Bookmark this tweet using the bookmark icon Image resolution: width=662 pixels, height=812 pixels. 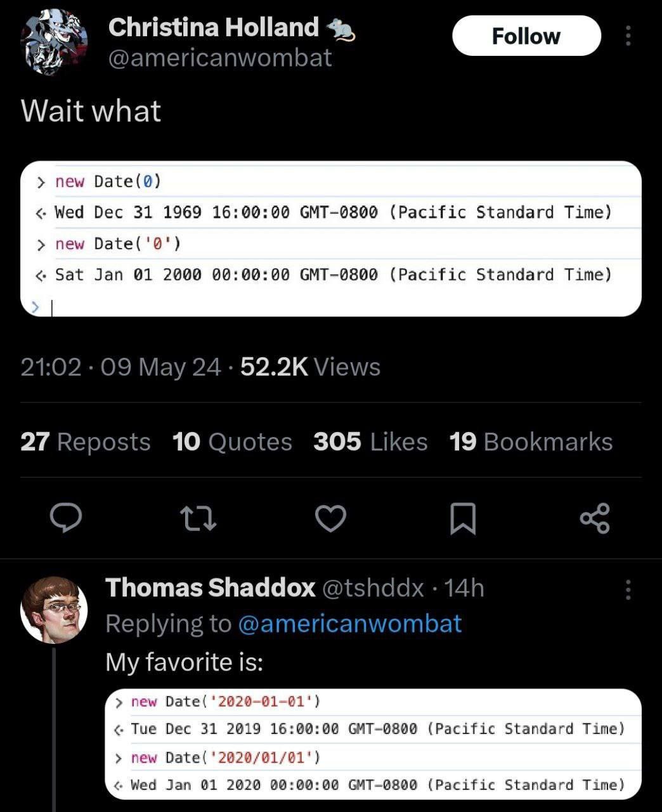[x=462, y=518]
